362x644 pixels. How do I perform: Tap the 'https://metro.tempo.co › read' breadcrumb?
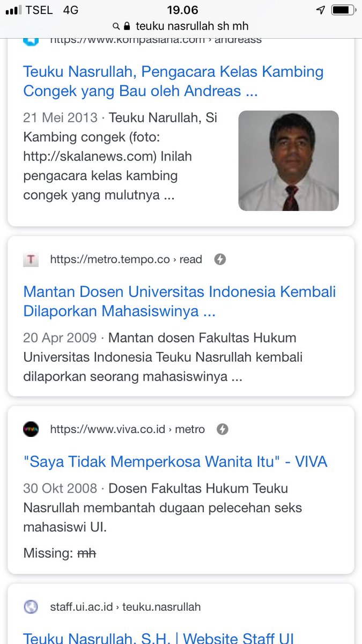[x=126, y=260]
